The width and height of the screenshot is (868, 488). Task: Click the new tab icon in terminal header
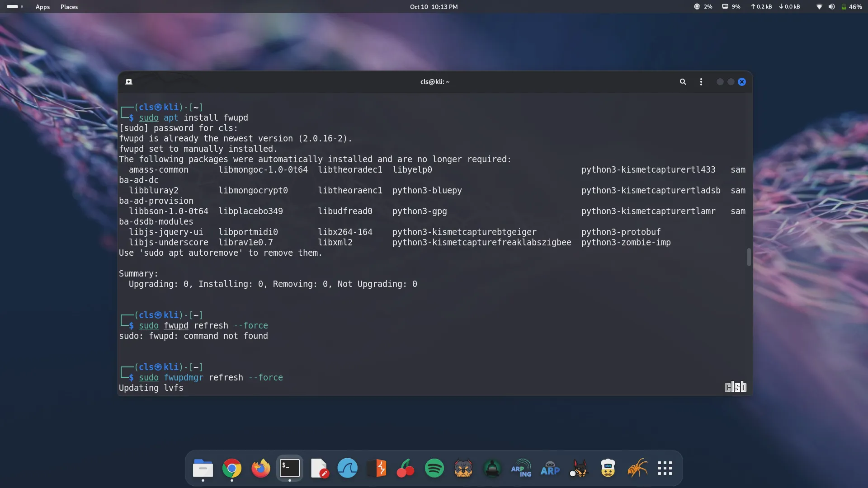pos(129,82)
